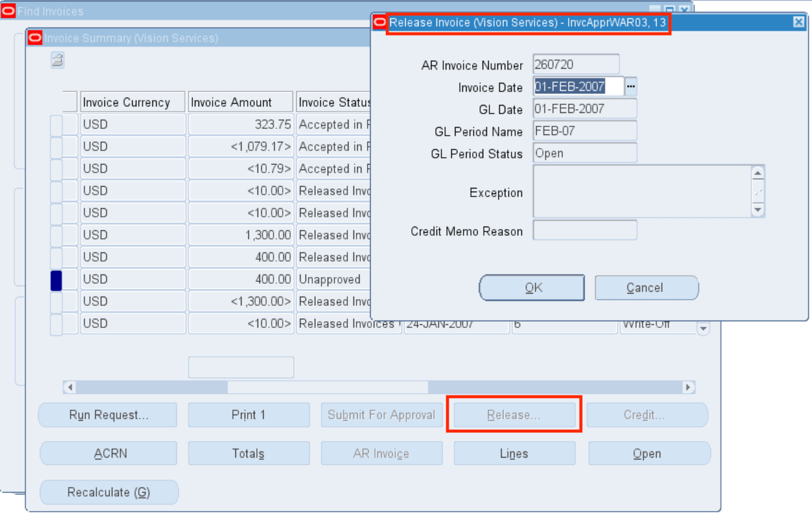Click the status cell in the <1,079.17> row

[x=334, y=147]
